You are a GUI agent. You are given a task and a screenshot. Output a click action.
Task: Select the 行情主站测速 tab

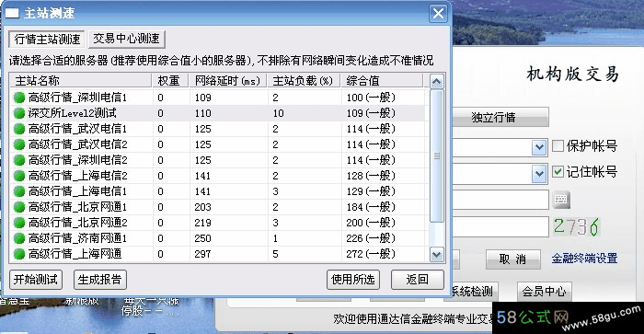(x=47, y=39)
